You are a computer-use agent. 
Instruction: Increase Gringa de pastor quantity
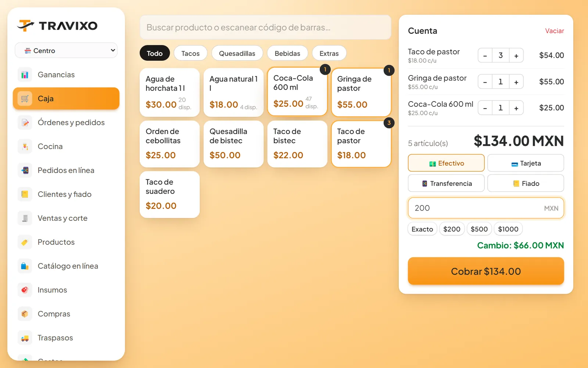[x=516, y=82]
